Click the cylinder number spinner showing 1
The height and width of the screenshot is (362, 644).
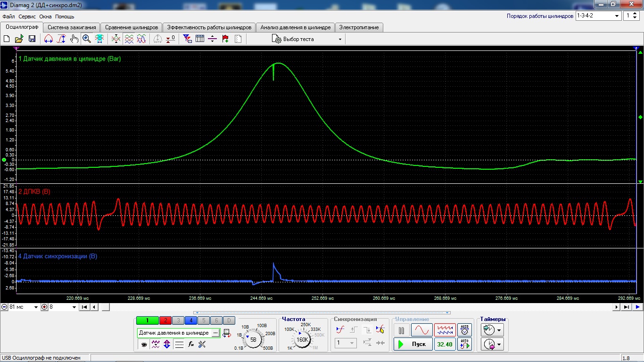[x=630, y=16]
